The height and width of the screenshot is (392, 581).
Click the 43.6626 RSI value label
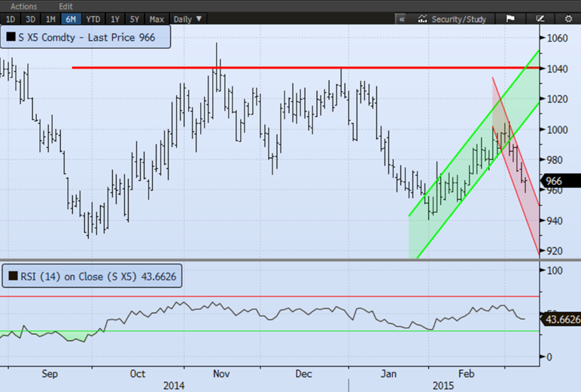pyautogui.click(x=561, y=320)
